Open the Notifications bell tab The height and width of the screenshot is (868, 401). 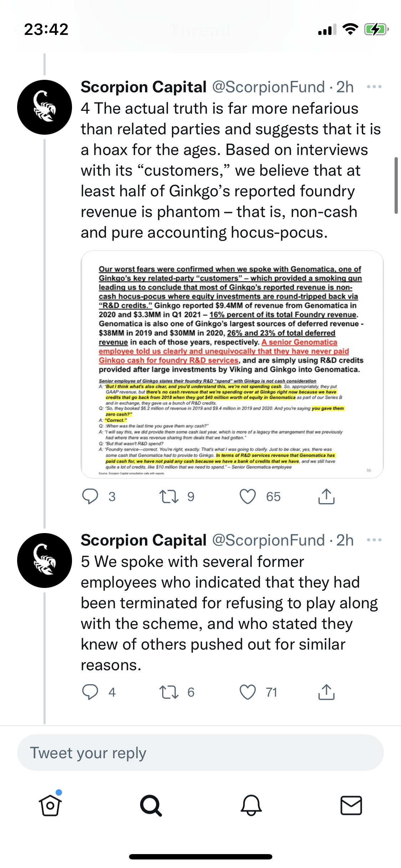[x=251, y=805]
